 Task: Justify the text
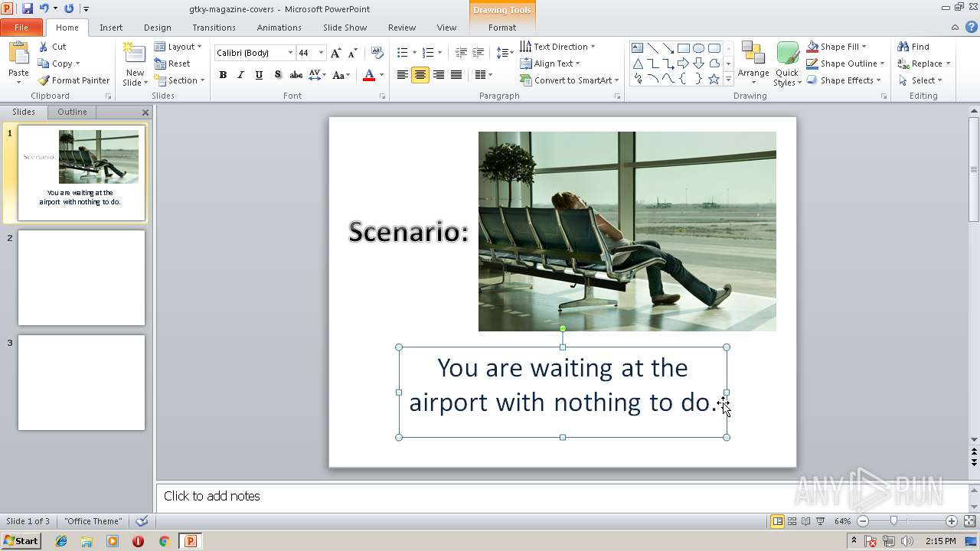pyautogui.click(x=456, y=75)
